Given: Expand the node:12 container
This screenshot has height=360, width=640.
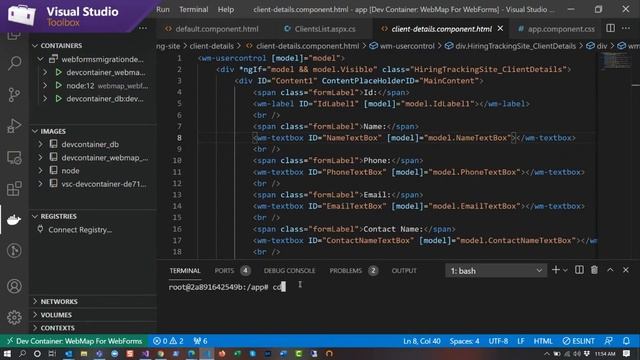Looking at the screenshot, I should pyautogui.click(x=45, y=86).
